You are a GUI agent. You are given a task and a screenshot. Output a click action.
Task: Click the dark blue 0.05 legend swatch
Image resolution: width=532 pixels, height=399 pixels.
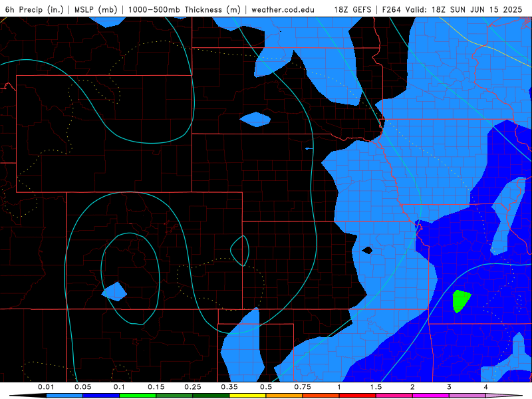tap(101, 396)
